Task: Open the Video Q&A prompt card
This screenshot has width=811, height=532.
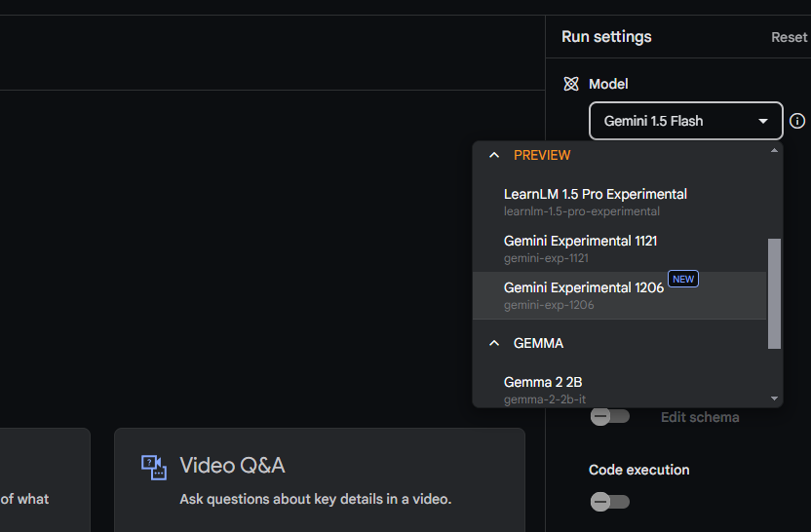Action: tap(319, 480)
